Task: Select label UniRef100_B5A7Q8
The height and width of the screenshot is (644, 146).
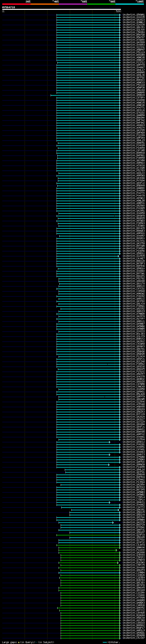Action: coord(133,35)
